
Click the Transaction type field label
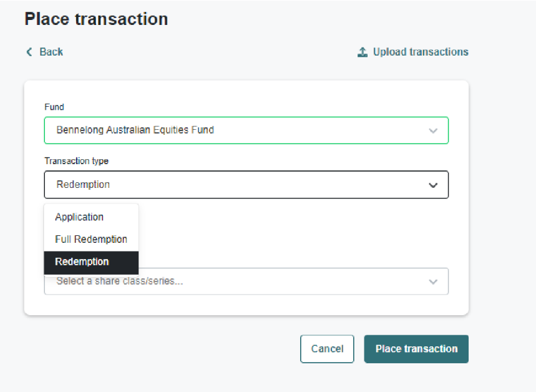coord(76,161)
